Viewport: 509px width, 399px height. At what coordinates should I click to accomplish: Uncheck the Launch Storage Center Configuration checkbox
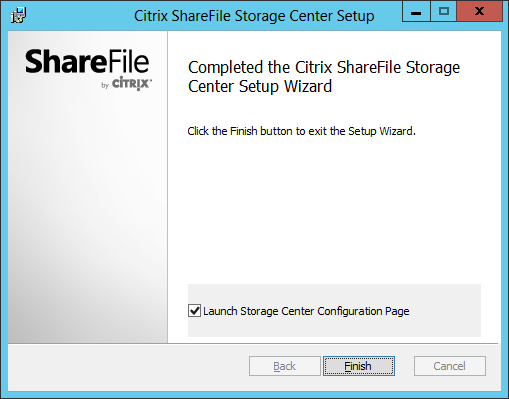pos(194,310)
